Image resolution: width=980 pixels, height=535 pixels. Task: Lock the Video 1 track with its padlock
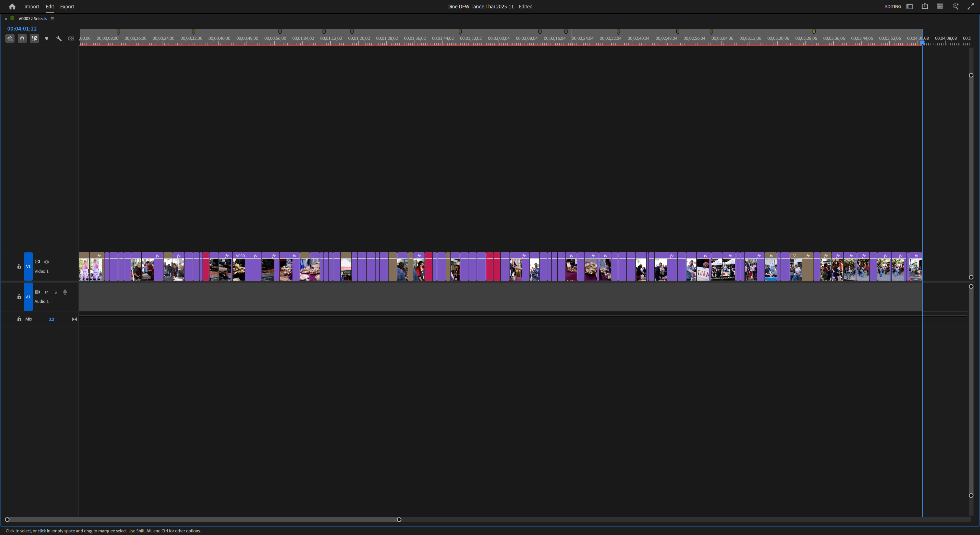[x=19, y=266]
